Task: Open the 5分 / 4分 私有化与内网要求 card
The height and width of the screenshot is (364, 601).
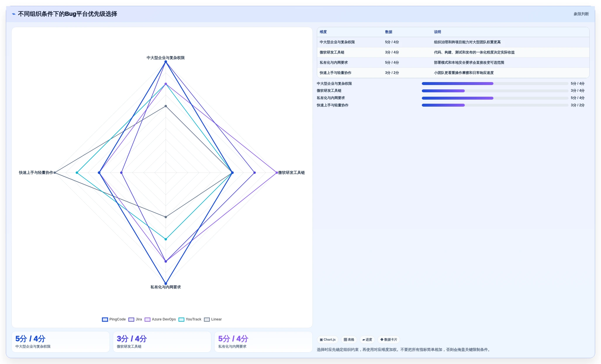Action: click(263, 342)
